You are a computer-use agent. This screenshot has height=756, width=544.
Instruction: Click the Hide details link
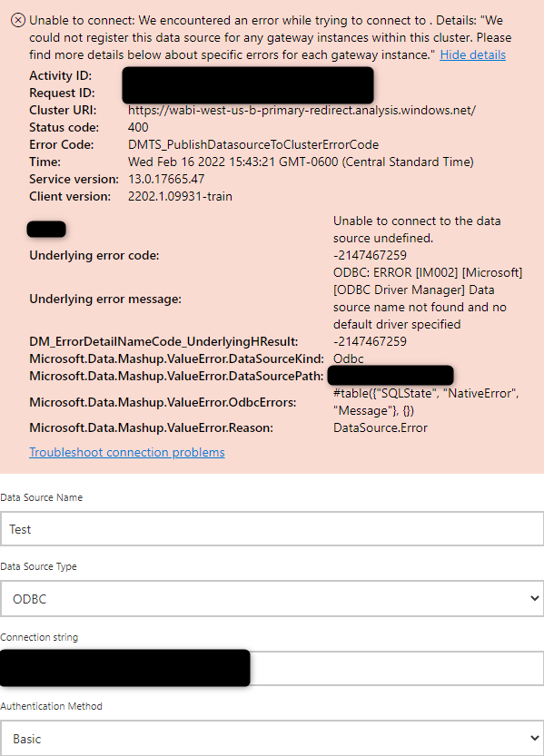[x=472, y=55]
